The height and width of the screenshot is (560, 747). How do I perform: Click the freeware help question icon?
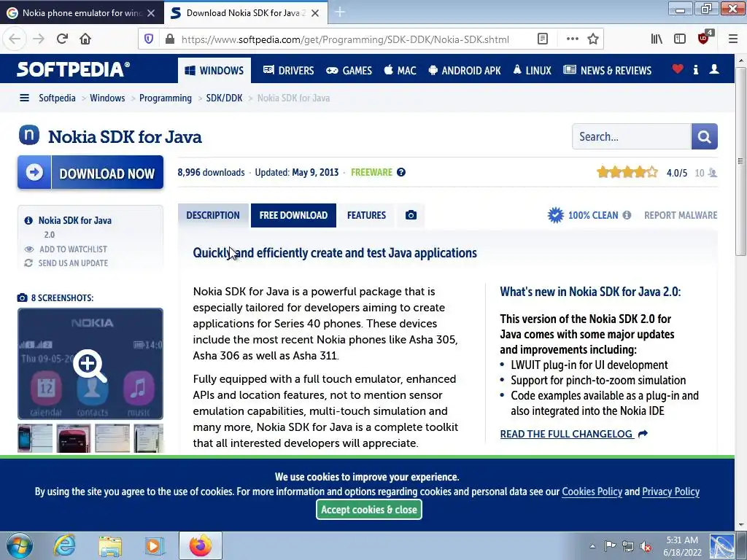click(401, 172)
